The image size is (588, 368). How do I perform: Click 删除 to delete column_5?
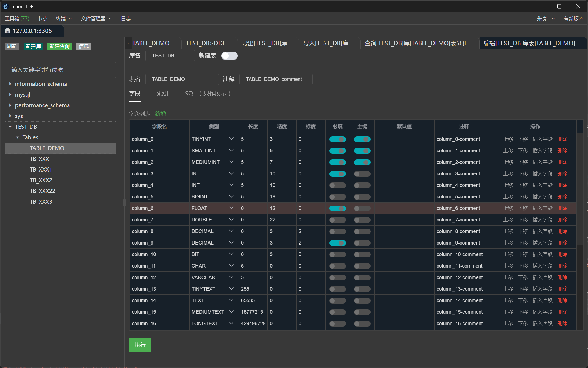(562, 196)
